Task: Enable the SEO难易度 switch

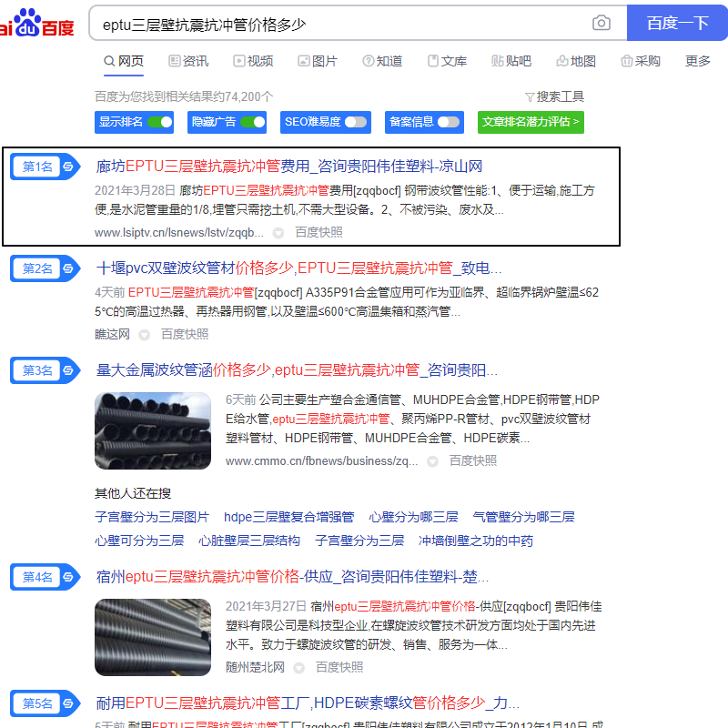Action: [356, 122]
